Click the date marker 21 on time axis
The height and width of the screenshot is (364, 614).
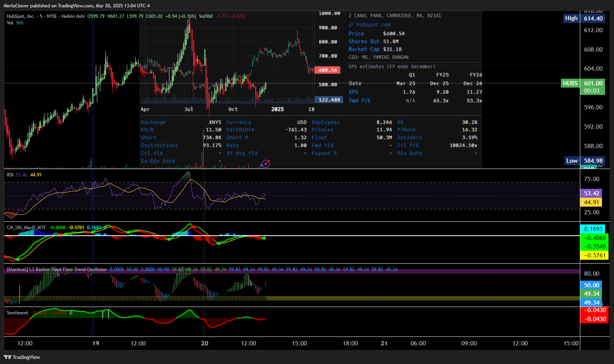pos(384,343)
